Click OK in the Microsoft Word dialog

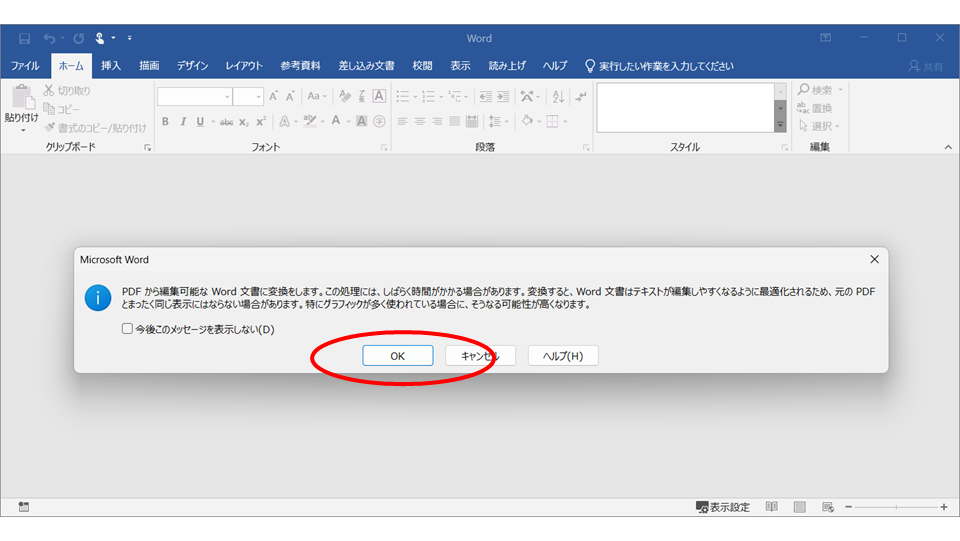click(x=398, y=356)
